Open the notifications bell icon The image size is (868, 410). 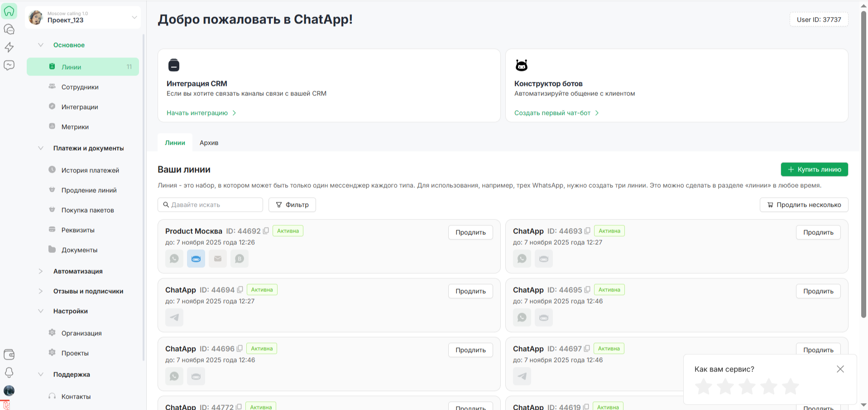(x=9, y=372)
